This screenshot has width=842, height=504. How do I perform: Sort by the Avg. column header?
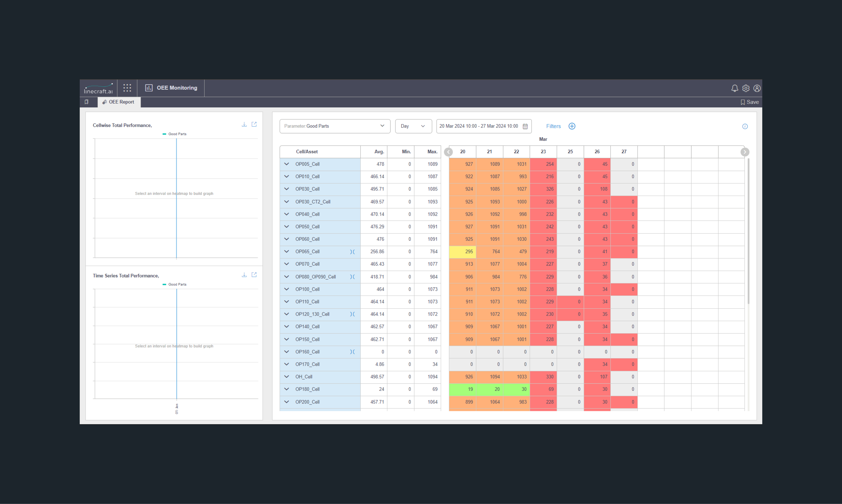pos(374,152)
